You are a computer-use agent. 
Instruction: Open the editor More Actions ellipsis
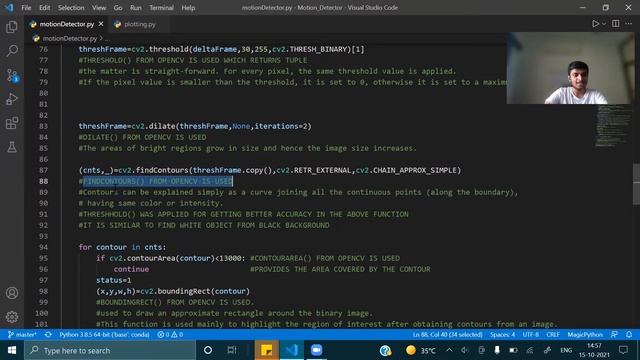(x=629, y=24)
